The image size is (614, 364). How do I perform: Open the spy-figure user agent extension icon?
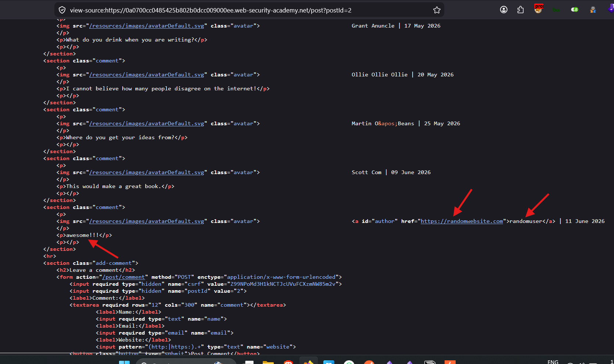593,10
